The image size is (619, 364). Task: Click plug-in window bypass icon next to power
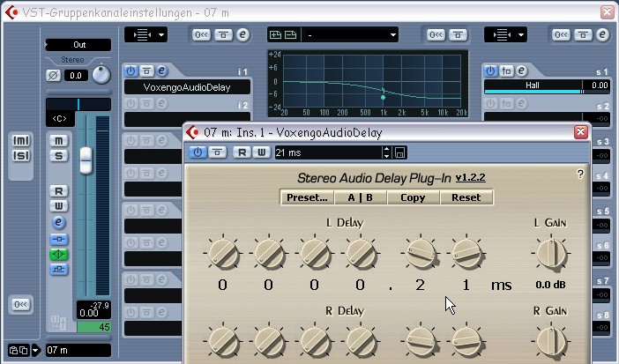click(x=218, y=152)
